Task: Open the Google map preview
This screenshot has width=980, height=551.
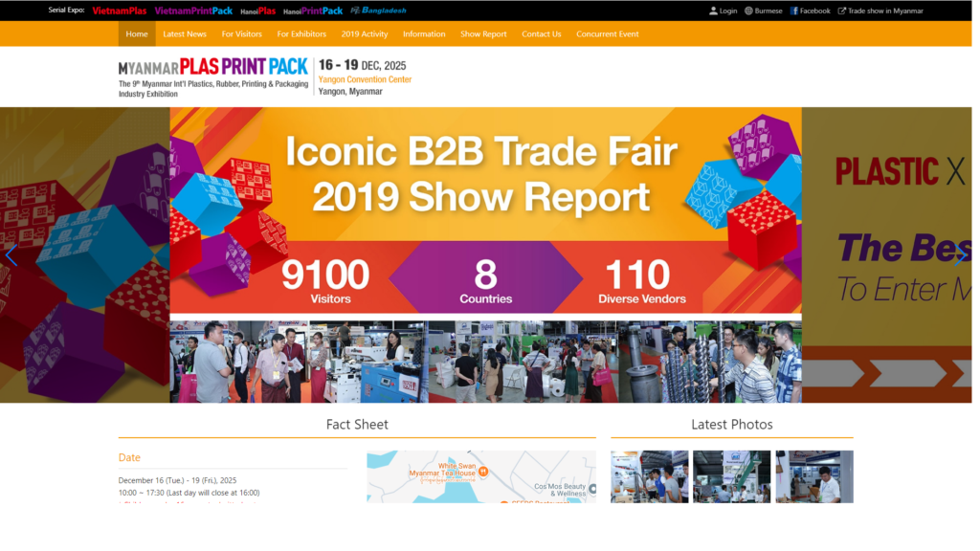Action: (481, 476)
